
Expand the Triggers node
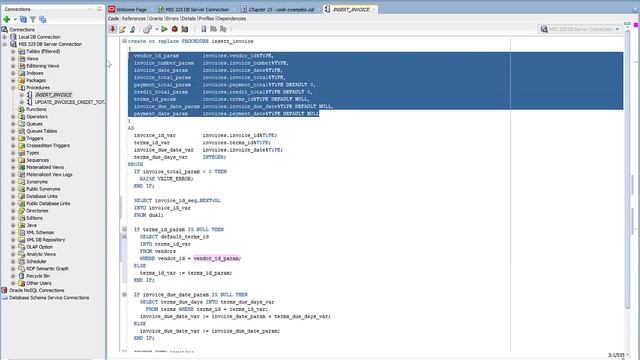pos(13,138)
